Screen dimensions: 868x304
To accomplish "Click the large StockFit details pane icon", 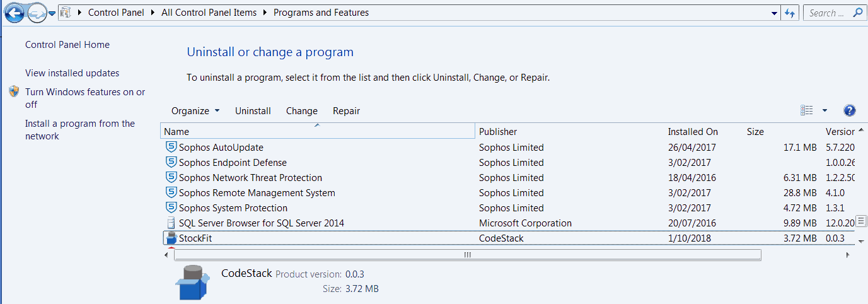I will (192, 282).
